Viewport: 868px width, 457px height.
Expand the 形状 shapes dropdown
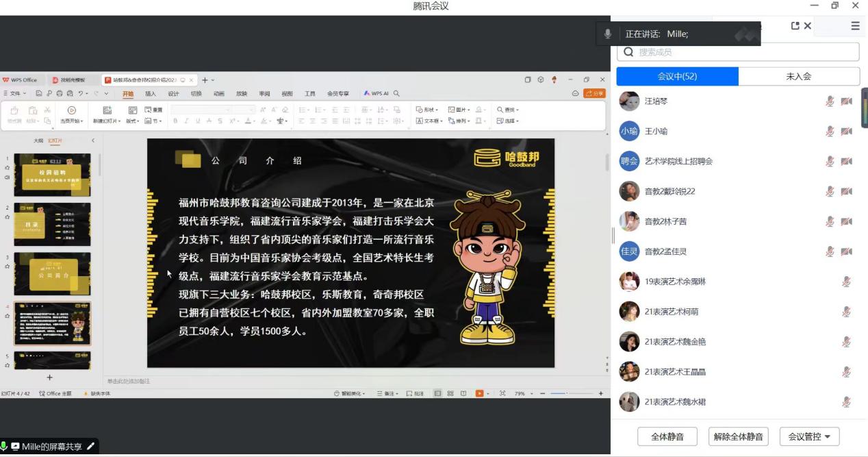pyautogui.click(x=429, y=110)
